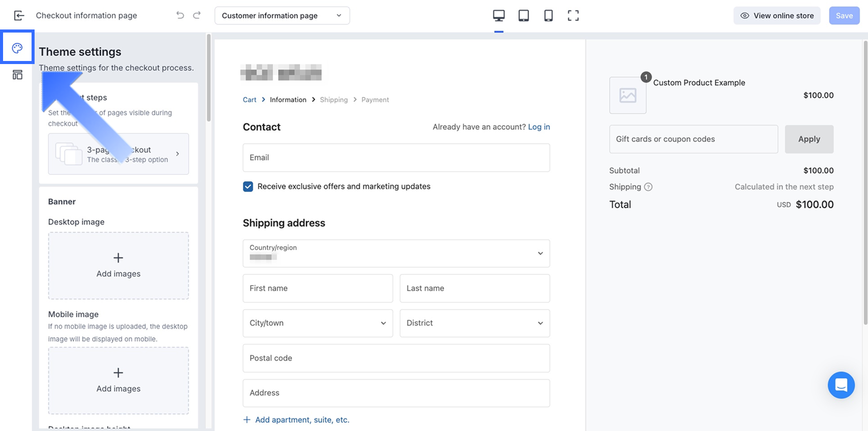Click View online store button
The height and width of the screenshot is (431, 868).
pos(777,16)
